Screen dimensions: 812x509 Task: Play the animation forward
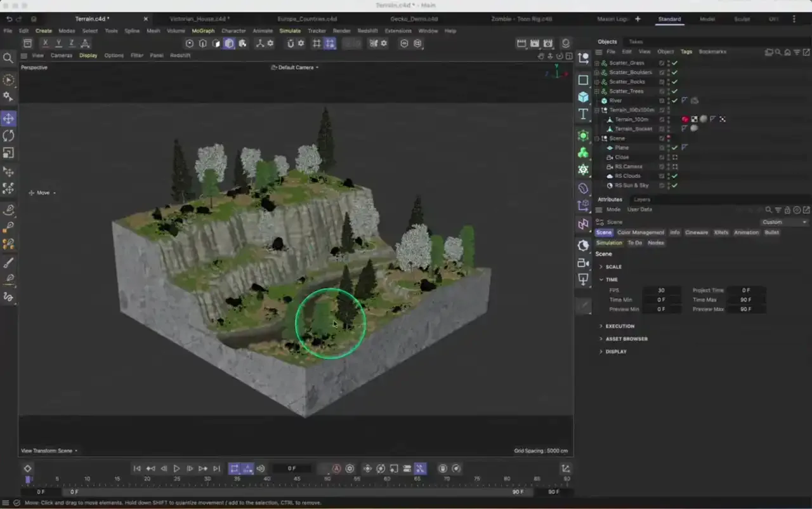point(177,468)
